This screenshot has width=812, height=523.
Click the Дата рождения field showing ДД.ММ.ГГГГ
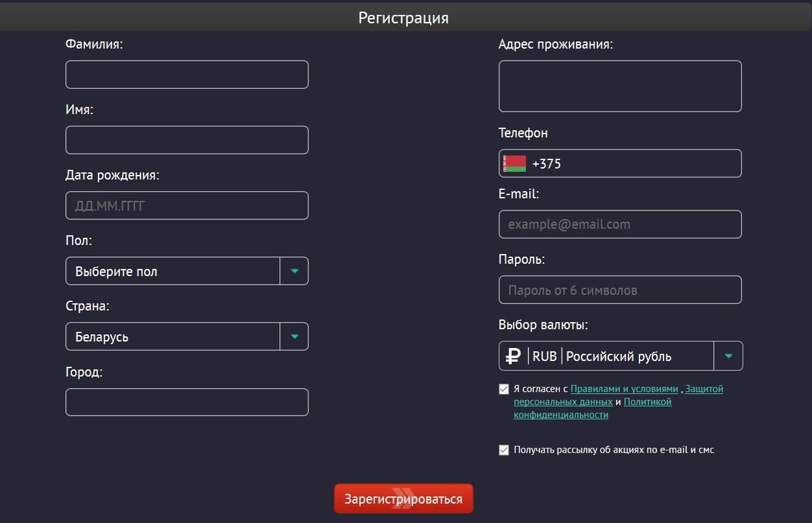click(x=187, y=205)
